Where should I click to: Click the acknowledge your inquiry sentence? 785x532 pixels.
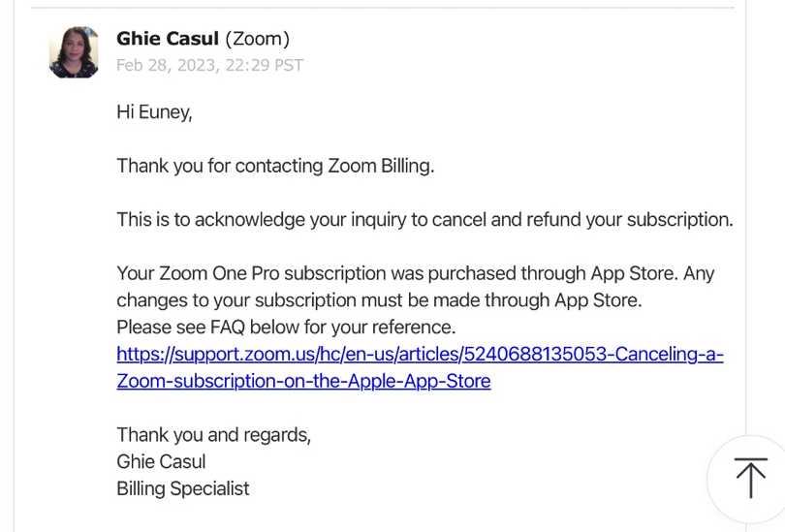tap(425, 220)
